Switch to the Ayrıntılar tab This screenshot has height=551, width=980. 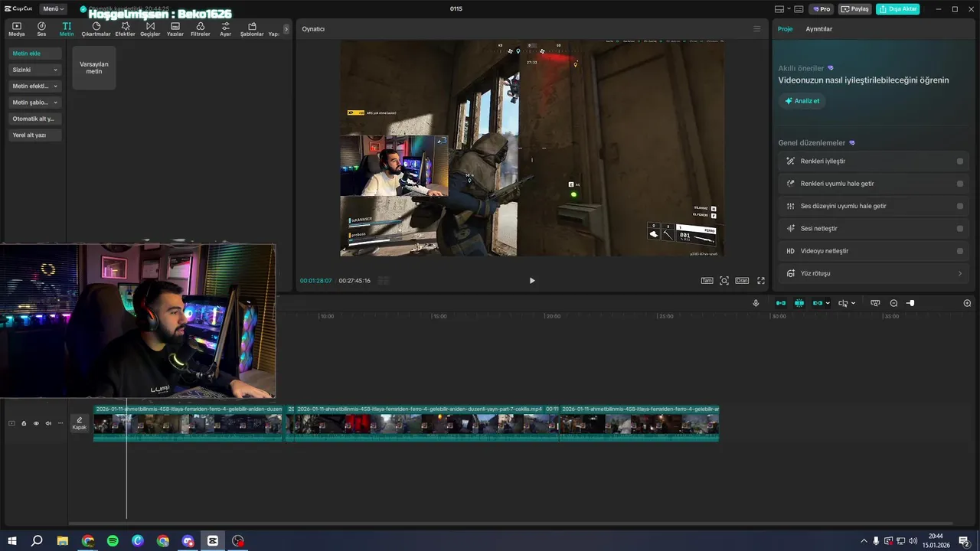(x=818, y=29)
